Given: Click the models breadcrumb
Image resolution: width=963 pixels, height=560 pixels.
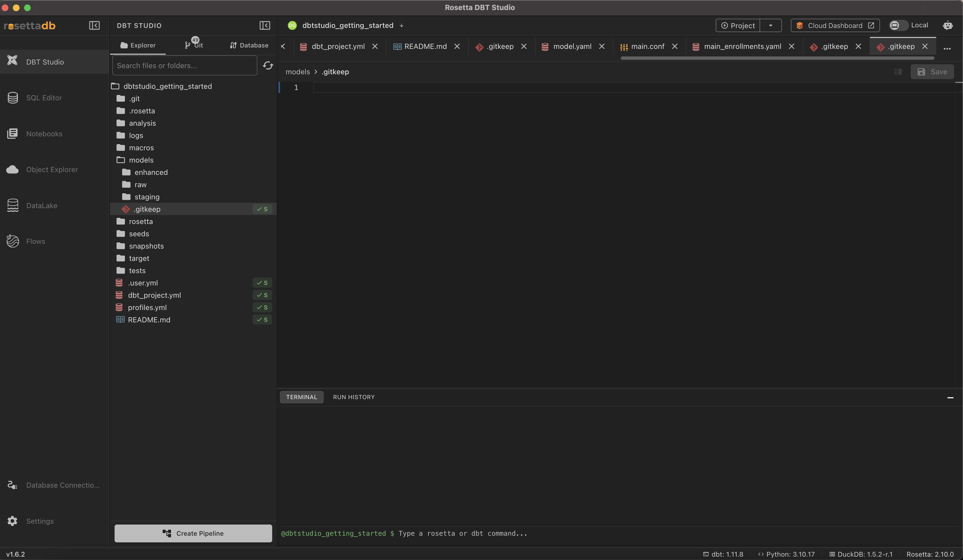Looking at the screenshot, I should (x=298, y=72).
